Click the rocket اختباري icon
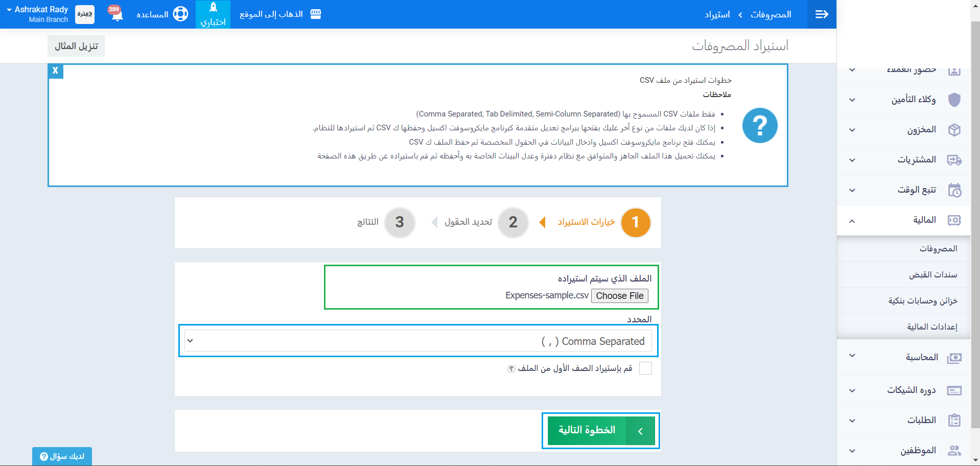Viewport: 980px width, 466px height. (x=213, y=8)
